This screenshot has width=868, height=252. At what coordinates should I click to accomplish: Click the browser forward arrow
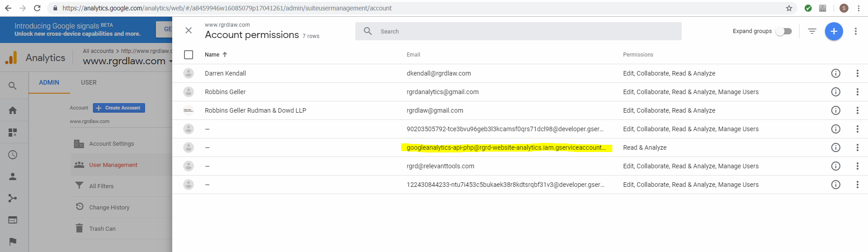(x=23, y=8)
